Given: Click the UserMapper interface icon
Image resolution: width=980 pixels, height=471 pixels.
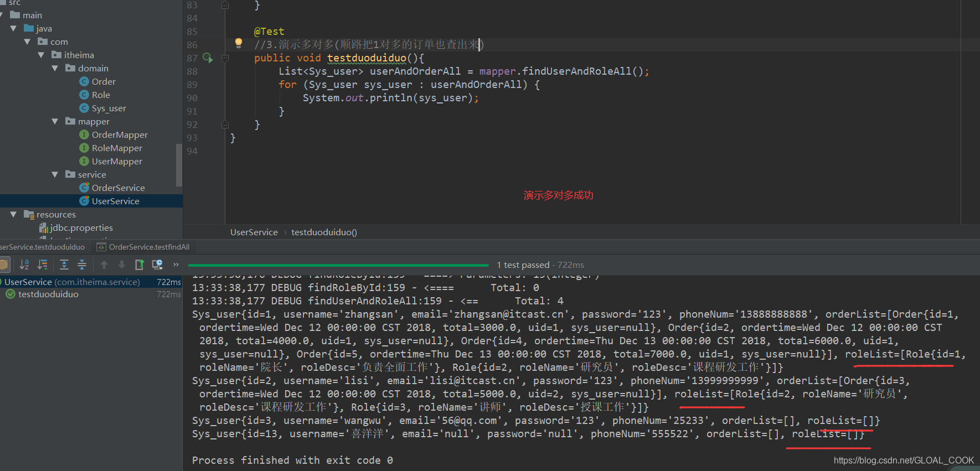Looking at the screenshot, I should [84, 161].
